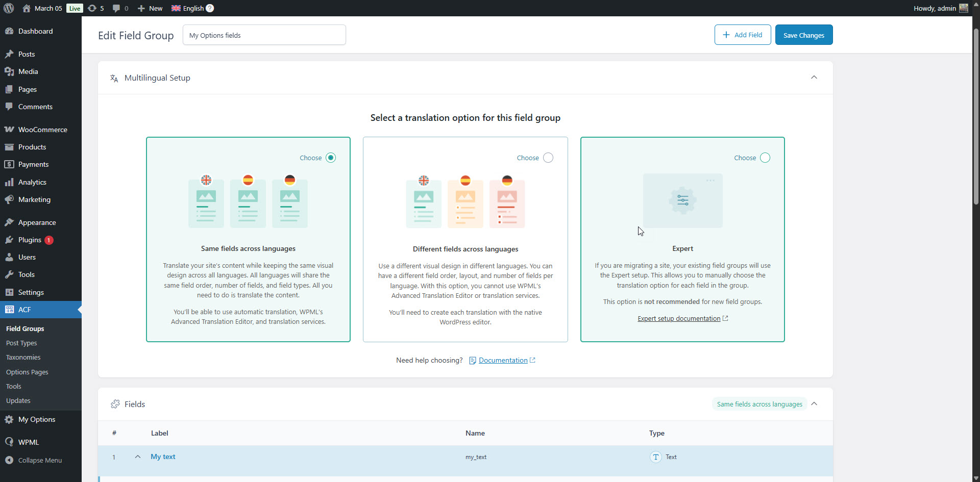
Task: Open the Documentation help link
Action: click(503, 360)
